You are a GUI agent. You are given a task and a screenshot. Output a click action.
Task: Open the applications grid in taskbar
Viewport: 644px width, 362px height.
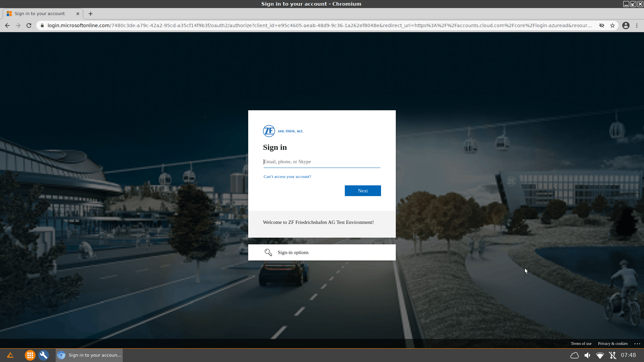(30, 355)
